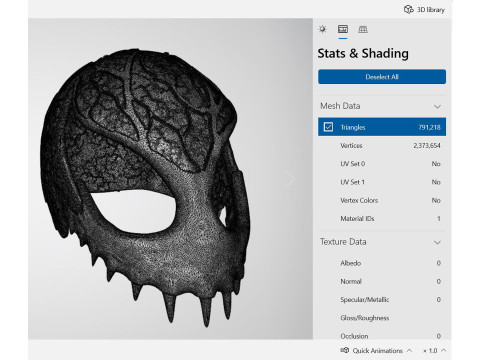Open the Grid & Views tab
Image resolution: width=480 pixels, height=360 pixels.
point(363,29)
